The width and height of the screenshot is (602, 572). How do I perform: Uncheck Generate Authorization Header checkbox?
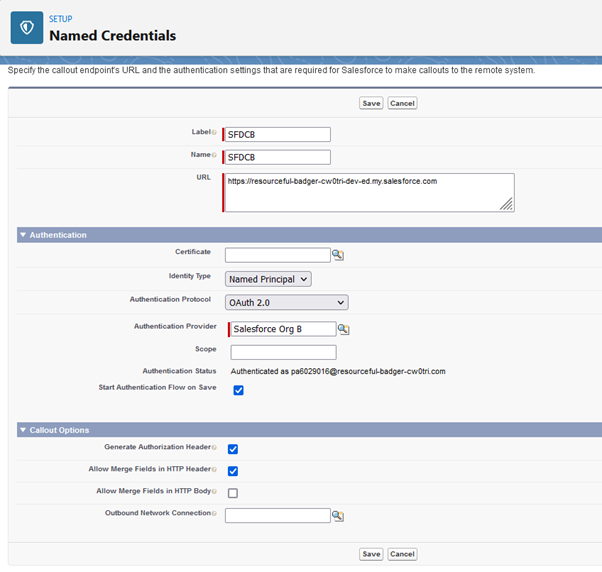233,449
